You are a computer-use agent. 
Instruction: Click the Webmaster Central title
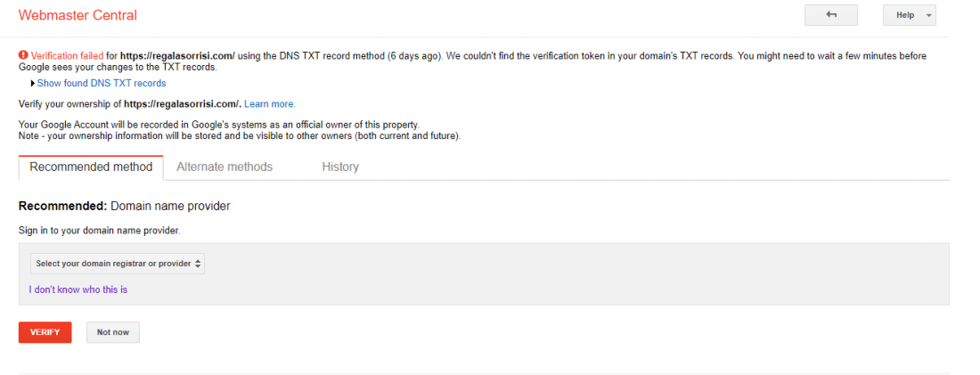(x=78, y=15)
